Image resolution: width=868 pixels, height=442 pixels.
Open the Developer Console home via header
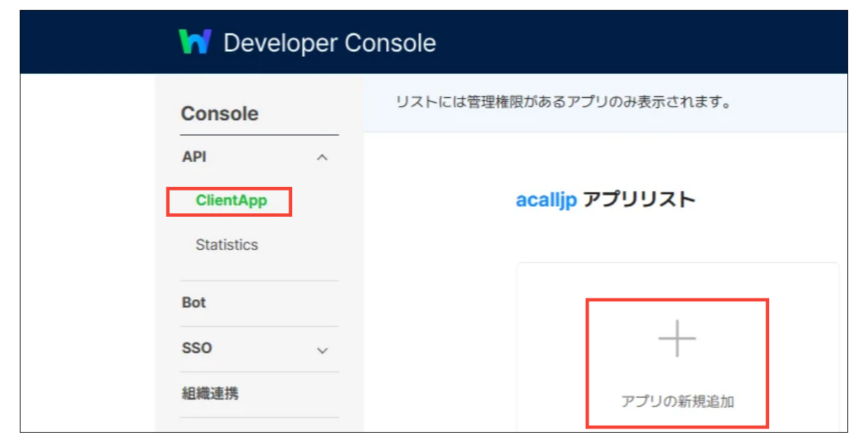coord(329,43)
